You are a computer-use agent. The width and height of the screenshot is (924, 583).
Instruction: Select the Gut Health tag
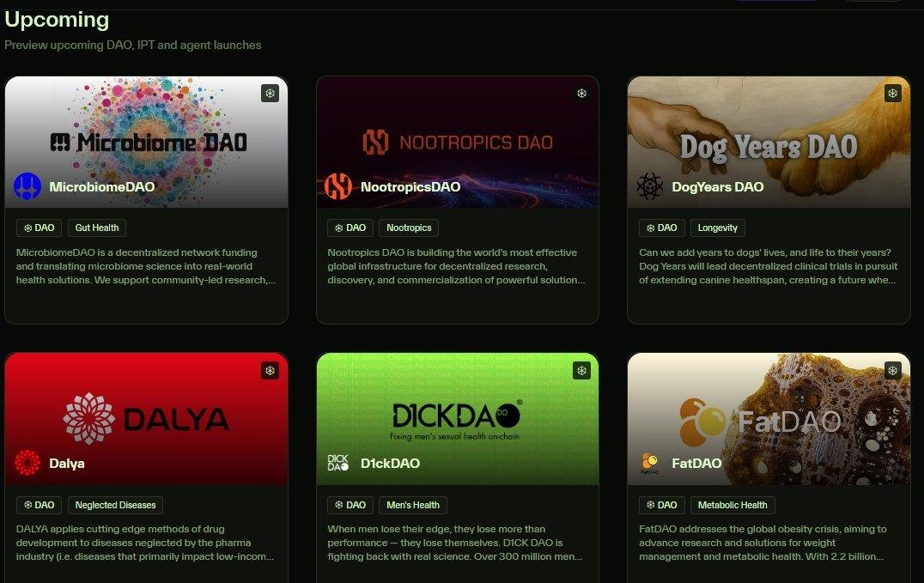[97, 228]
